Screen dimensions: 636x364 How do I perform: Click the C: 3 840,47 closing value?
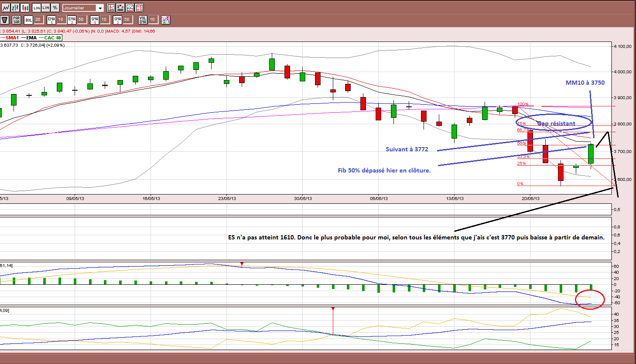(x=60, y=31)
